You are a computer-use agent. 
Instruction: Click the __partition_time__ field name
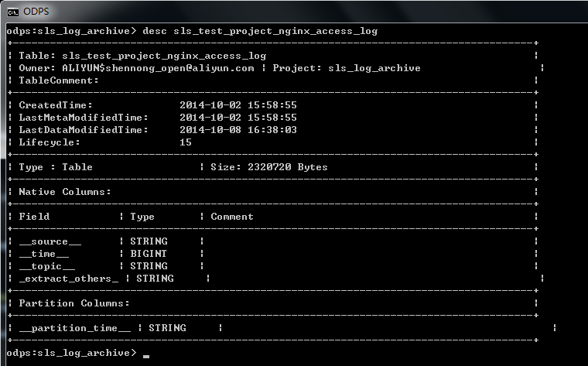pyautogui.click(x=74, y=329)
